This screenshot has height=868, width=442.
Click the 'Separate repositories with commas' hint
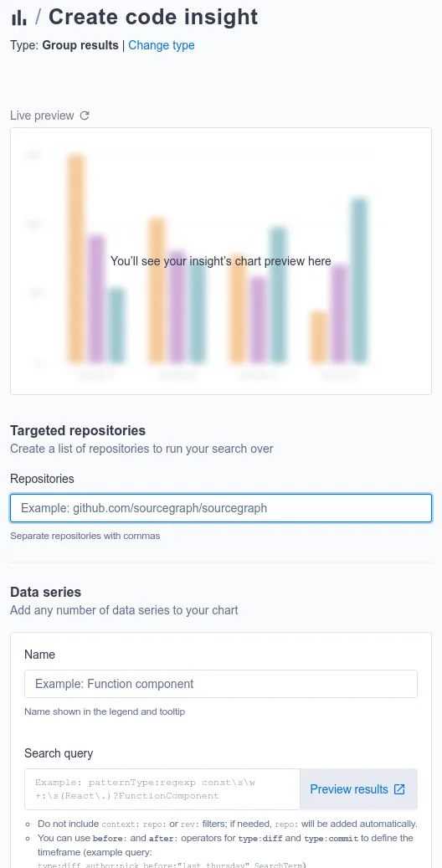click(85, 536)
